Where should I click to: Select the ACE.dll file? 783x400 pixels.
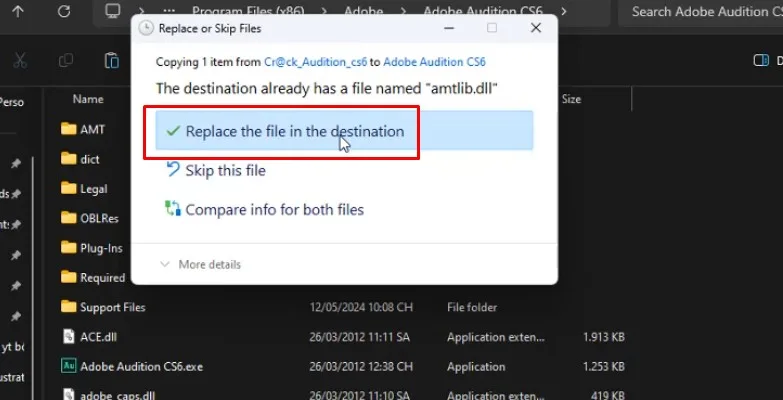coord(98,337)
